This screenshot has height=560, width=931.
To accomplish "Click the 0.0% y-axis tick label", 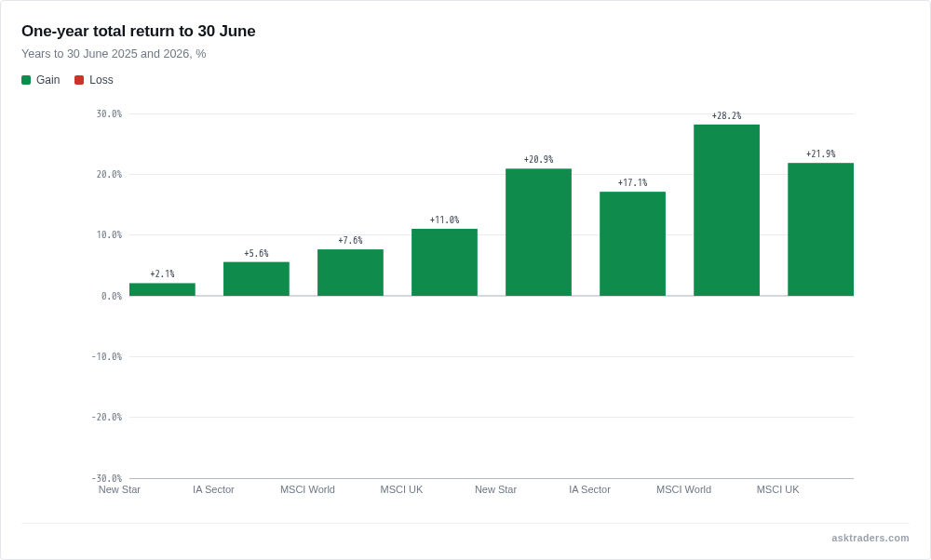I will point(112,296).
